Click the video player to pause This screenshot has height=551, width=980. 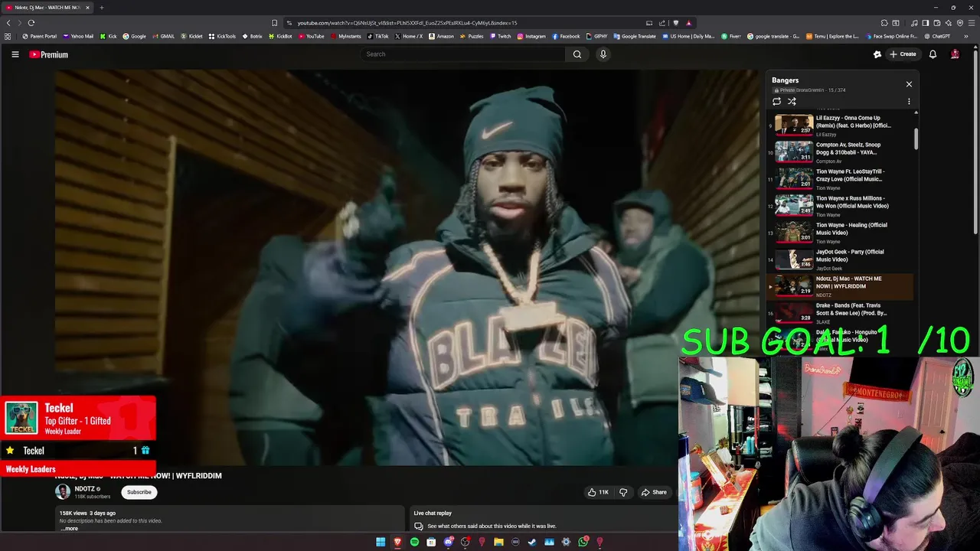coord(407,268)
